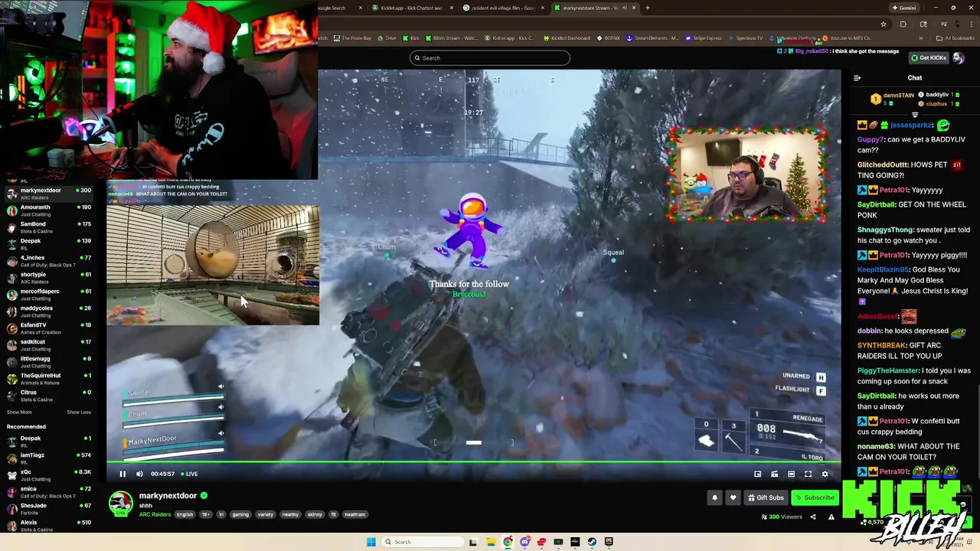Share the stream via share icon
Viewport: 980px width, 551px height.
click(x=813, y=517)
